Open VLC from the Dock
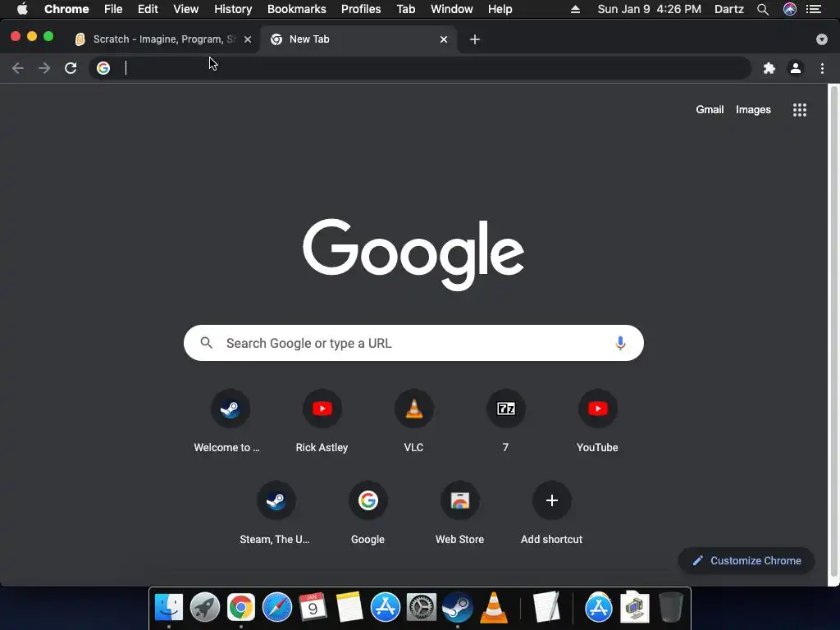 [x=493, y=608]
